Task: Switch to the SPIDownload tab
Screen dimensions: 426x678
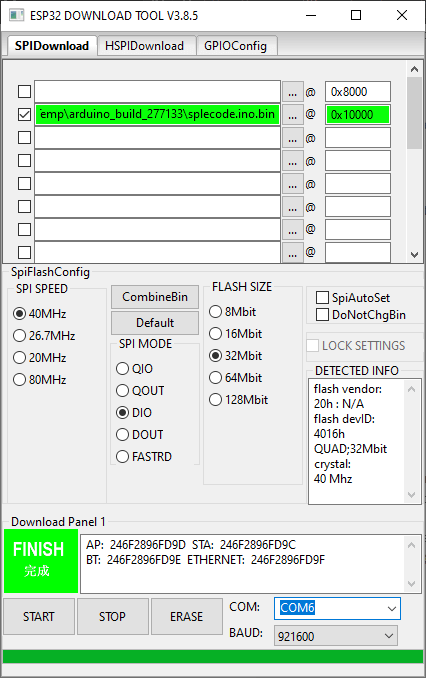Action: point(52,46)
